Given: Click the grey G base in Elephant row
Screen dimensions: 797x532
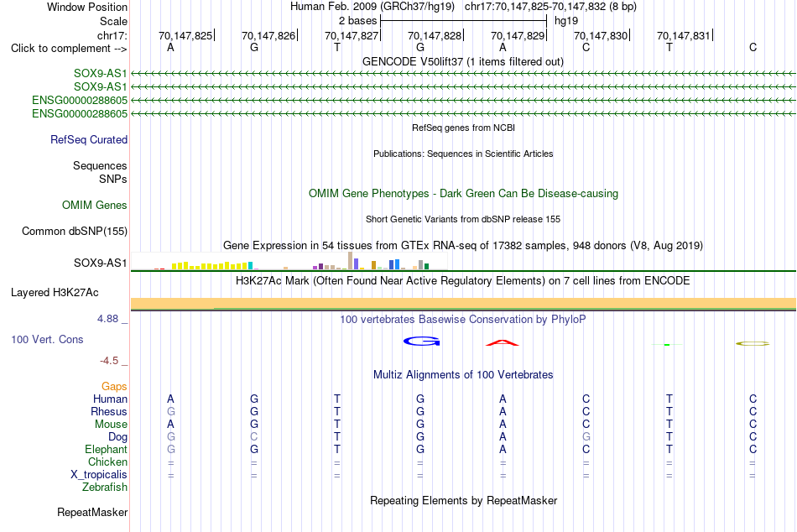Looking at the screenshot, I should click(171, 449).
